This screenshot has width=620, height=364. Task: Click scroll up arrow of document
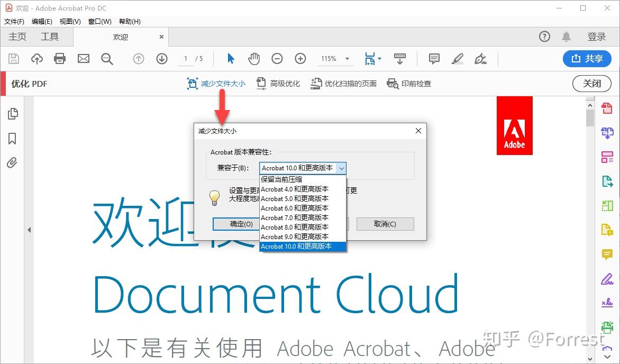(590, 106)
